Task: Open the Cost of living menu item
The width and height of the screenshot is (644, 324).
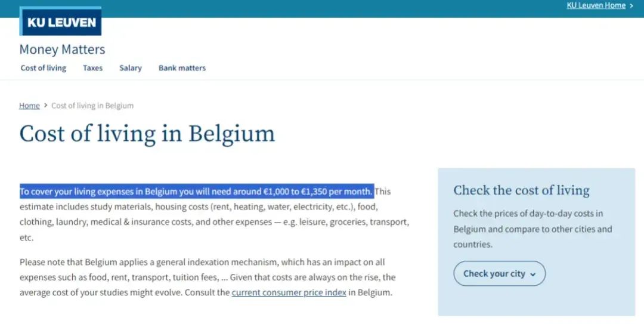Action: [x=44, y=68]
